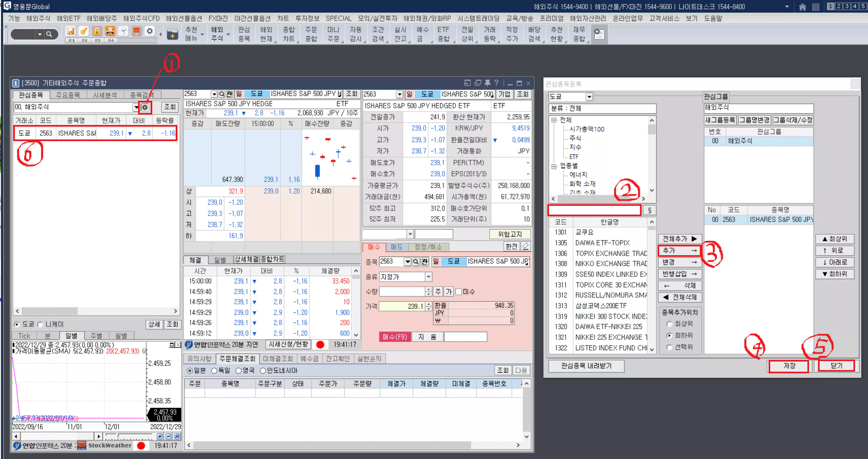
Task: Switch to the 미체결조회 tab
Action: 278,358
